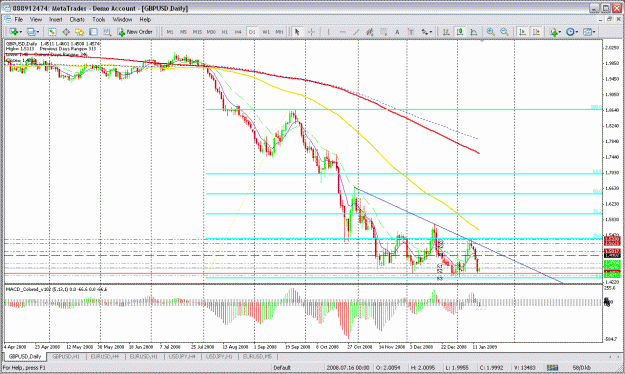Viewport: 625px width, 374px height.
Task: Open the Arrows objects dropdown
Action: point(426,32)
